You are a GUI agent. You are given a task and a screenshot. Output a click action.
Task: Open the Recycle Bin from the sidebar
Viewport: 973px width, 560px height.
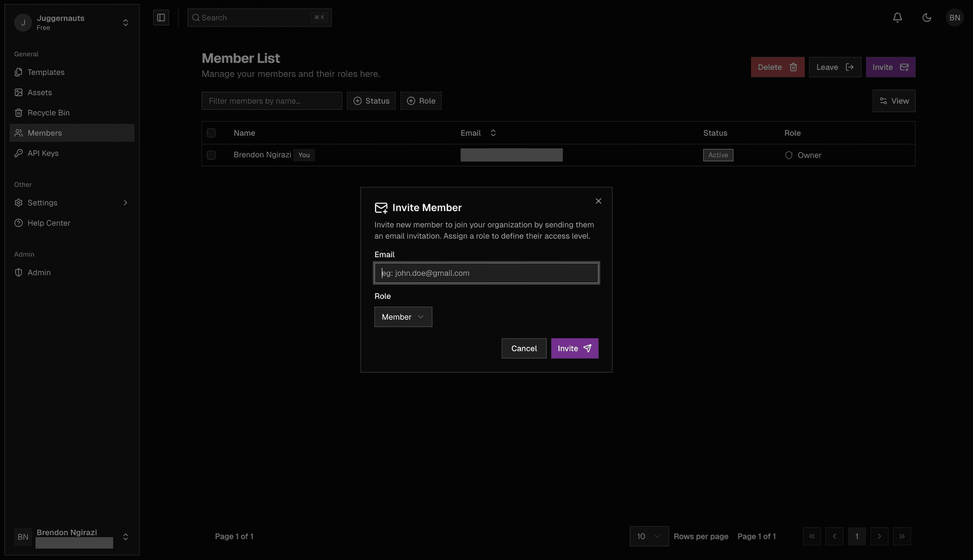coord(19,112)
